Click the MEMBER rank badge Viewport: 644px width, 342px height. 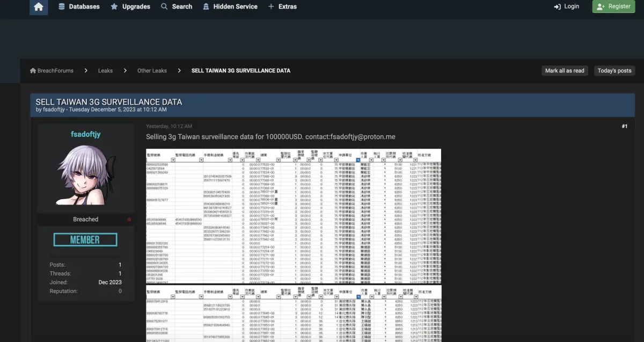[85, 239]
